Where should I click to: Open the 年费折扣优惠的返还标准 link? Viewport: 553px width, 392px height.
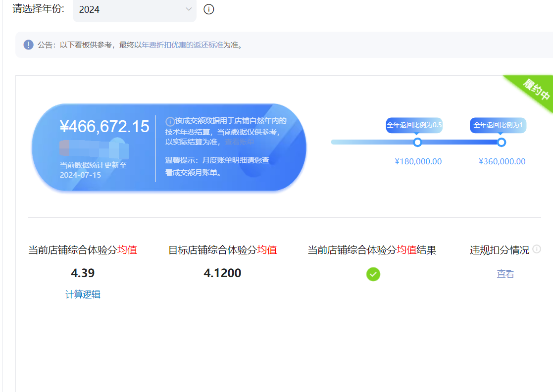click(x=182, y=45)
